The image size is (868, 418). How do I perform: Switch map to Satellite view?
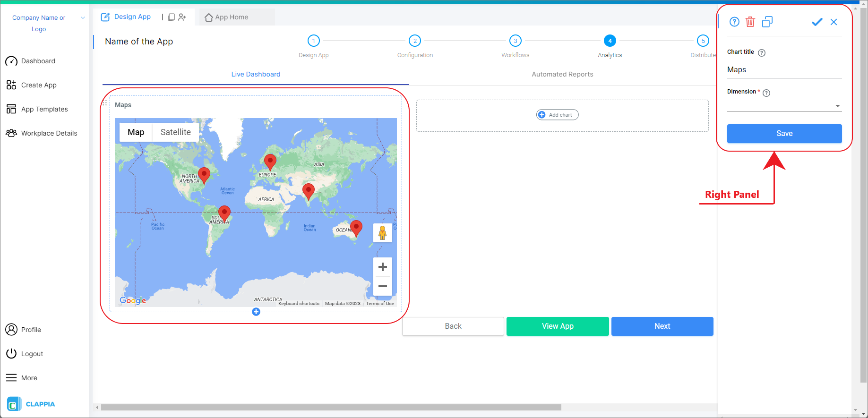tap(176, 132)
